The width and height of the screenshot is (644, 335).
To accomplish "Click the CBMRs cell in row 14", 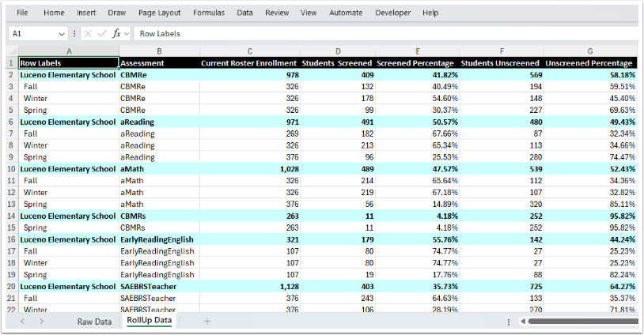I will pyautogui.click(x=159, y=216).
